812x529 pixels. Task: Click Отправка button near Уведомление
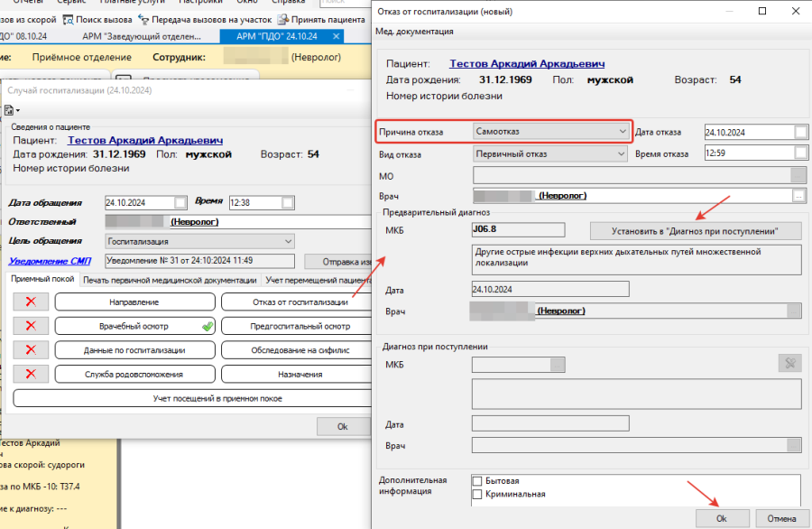(x=338, y=262)
